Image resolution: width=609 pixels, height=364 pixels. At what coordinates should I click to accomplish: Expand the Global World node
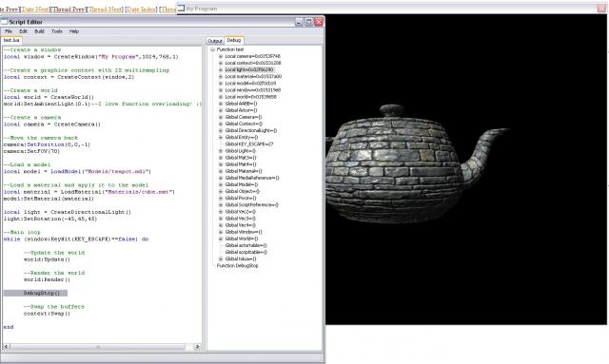click(x=221, y=239)
